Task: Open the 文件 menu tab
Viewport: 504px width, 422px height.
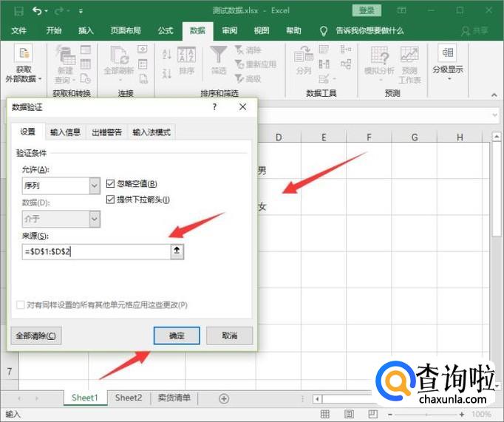Action: 18,31
